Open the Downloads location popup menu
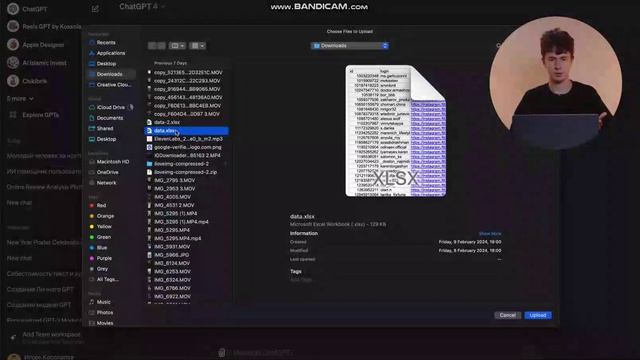This screenshot has height=360, width=640. [x=350, y=46]
